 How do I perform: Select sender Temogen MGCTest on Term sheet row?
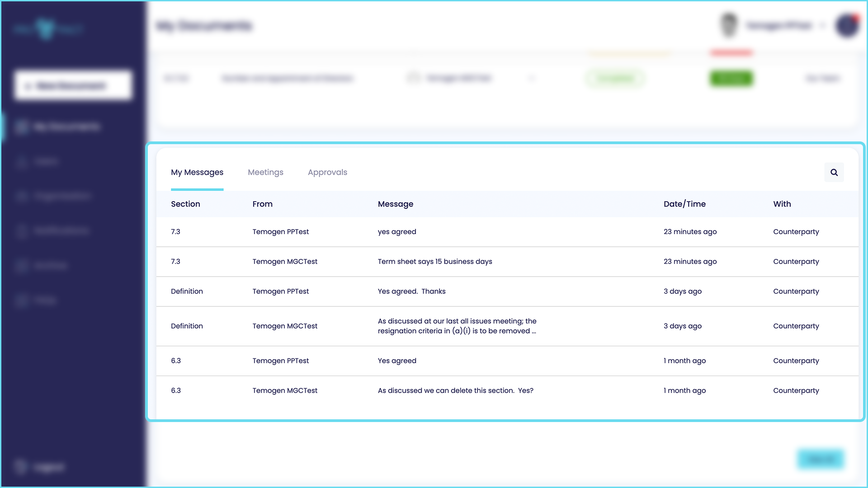(x=285, y=262)
